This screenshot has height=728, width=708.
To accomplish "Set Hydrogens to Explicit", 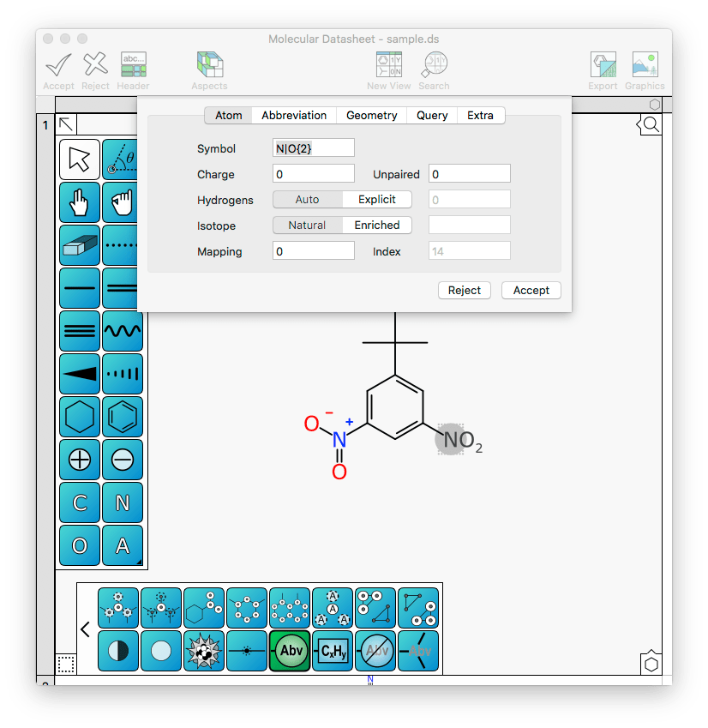I will pos(377,200).
